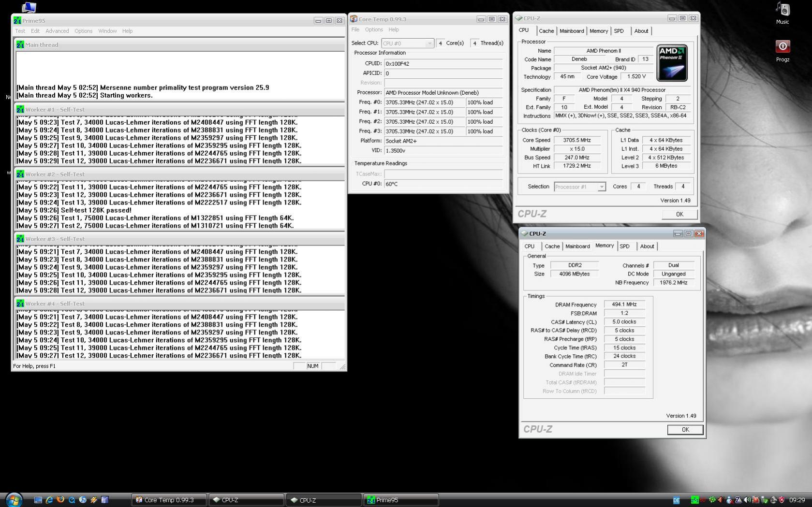Activate the second CPU-Z taskbar button
This screenshot has height=507, width=812.
point(324,500)
